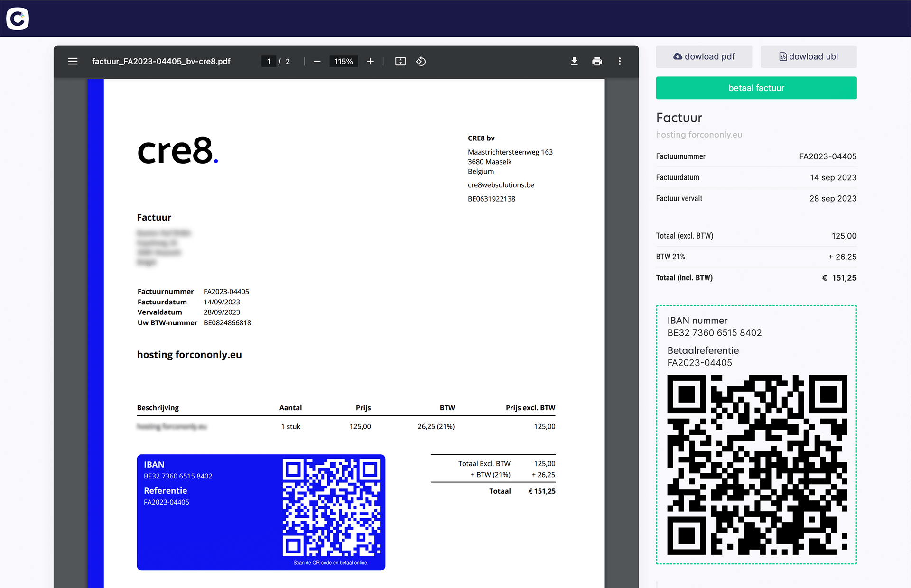Select sidebar invoice number FA2023-04405 value
This screenshot has width=911, height=588.
pos(828,156)
